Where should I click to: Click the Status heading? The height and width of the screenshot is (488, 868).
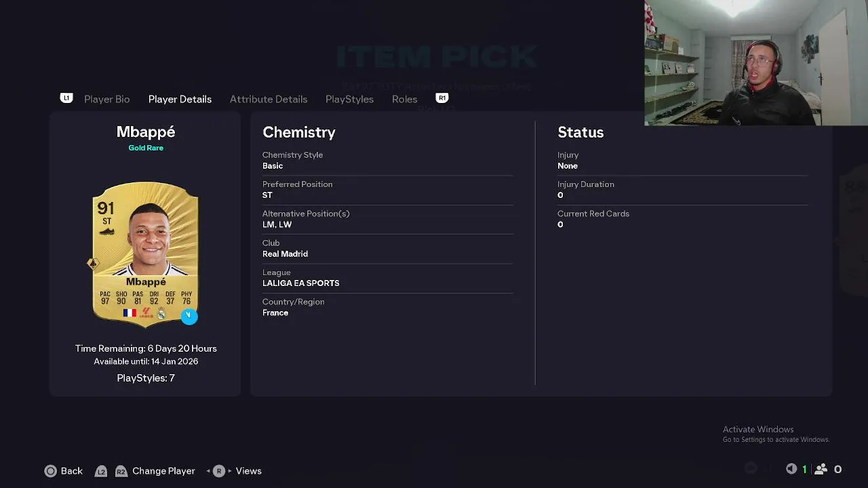click(580, 132)
